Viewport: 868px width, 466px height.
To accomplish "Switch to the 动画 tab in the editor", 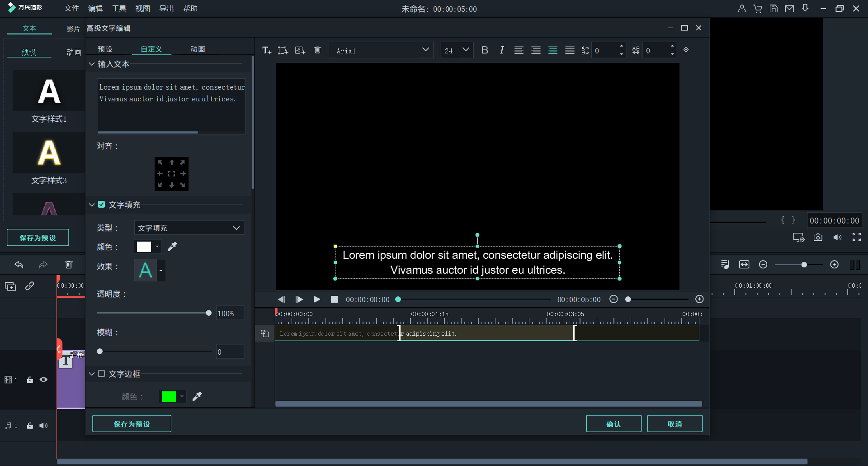I will 198,49.
